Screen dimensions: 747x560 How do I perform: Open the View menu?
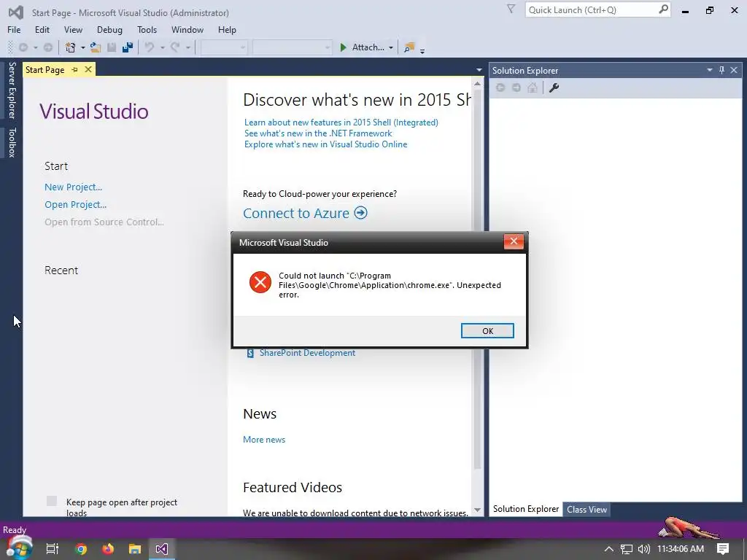tap(73, 29)
